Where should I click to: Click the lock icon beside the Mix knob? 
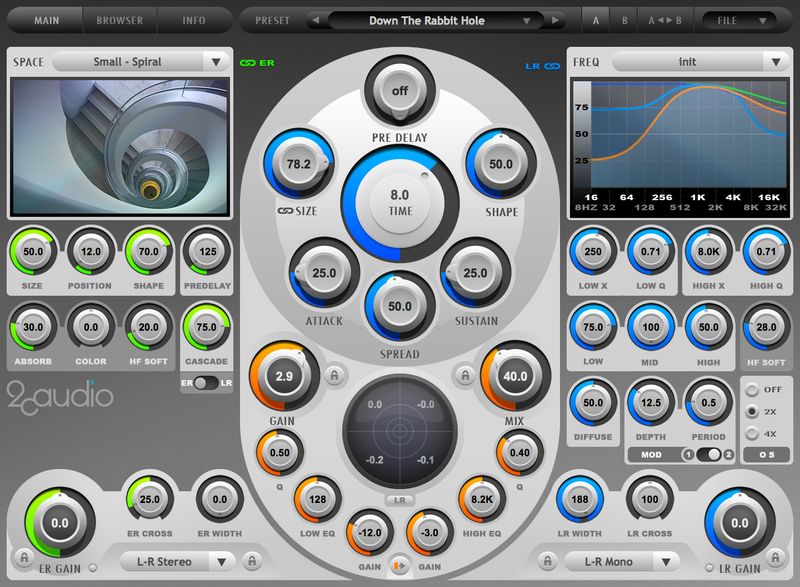(465, 376)
